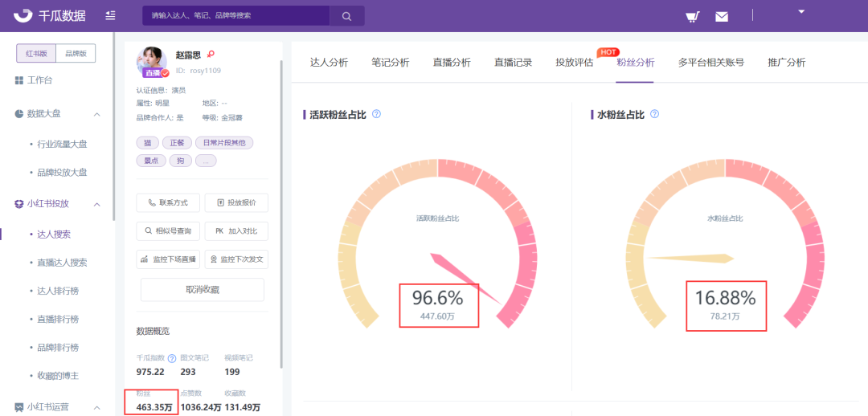The width and height of the screenshot is (868, 416).
Task: Click help icon beside 水粉丝占比
Action: [x=654, y=114]
